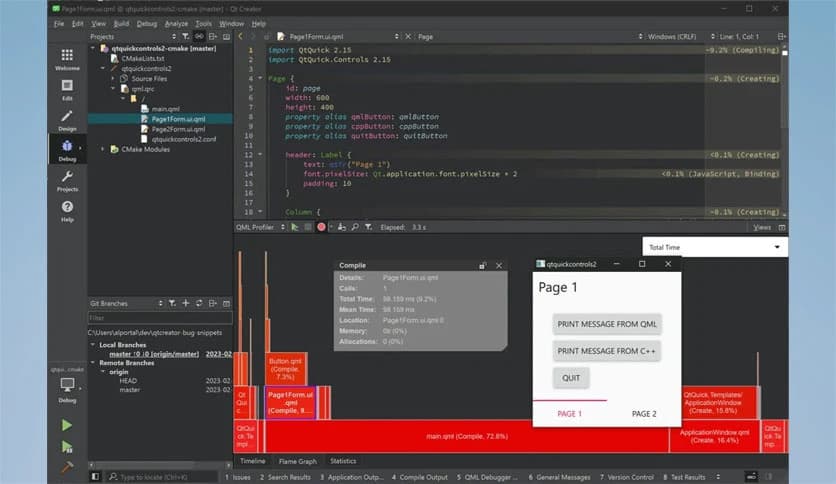
Task: Filter profiler events funnel icon
Action: (368, 227)
